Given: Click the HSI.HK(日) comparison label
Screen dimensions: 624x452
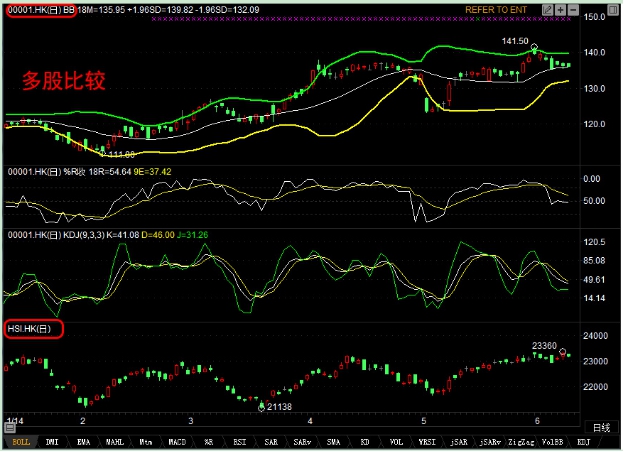Looking at the screenshot, I should click(x=34, y=329).
